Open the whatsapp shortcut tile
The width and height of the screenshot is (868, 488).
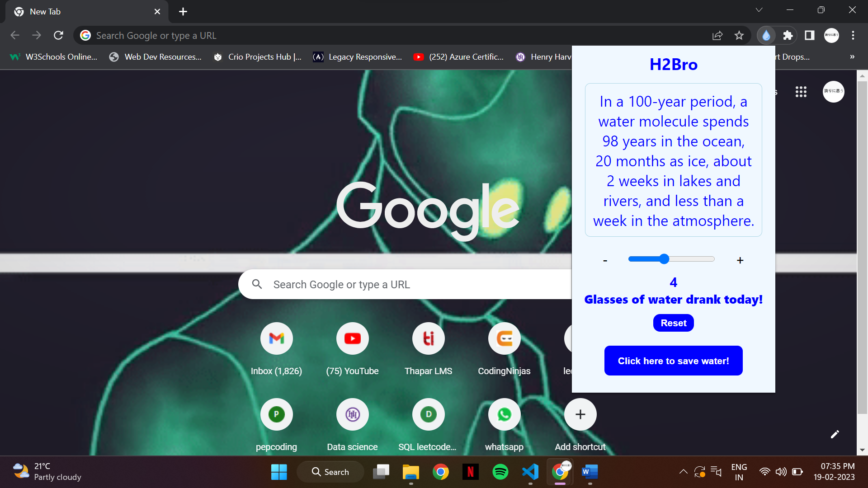pos(504,414)
